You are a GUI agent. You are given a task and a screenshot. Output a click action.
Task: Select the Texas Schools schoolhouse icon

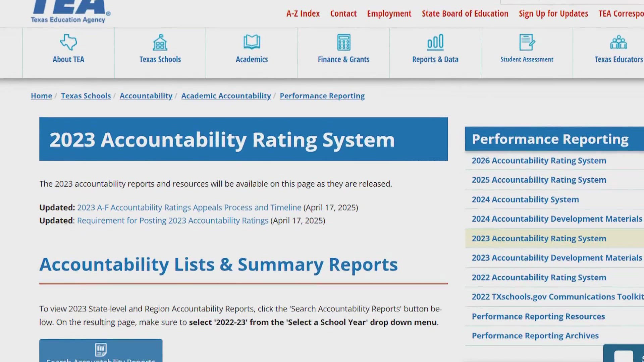(160, 43)
